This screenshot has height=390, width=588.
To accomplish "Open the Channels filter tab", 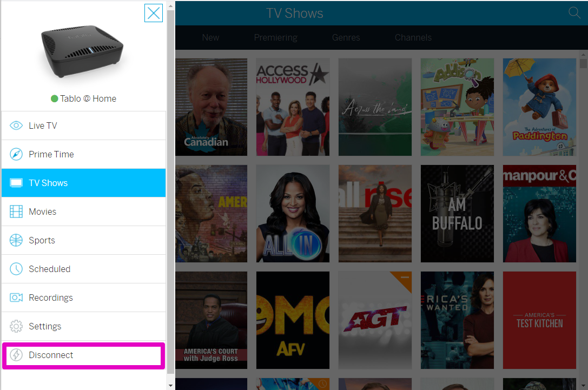I will (x=413, y=37).
